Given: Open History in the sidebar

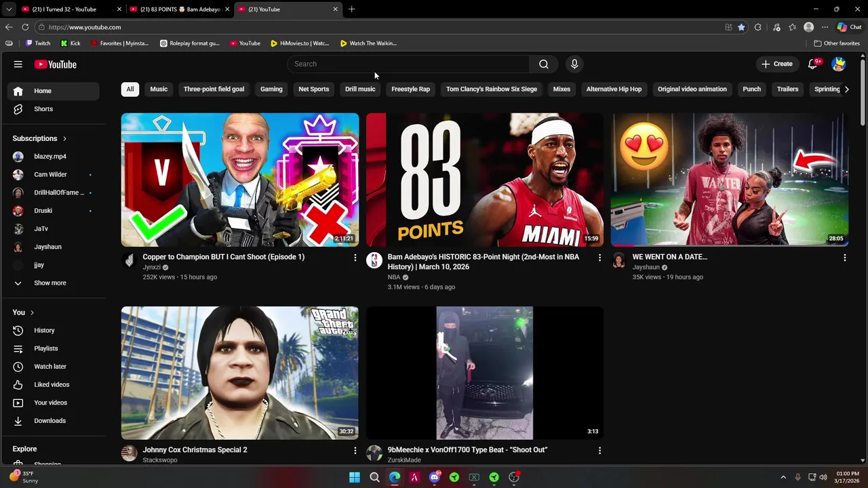Looking at the screenshot, I should [x=54, y=330].
